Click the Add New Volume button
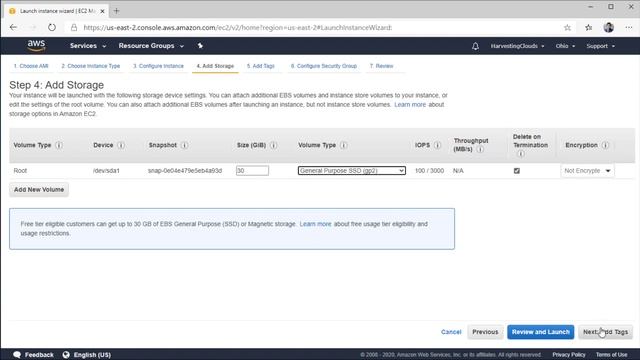 click(39, 189)
